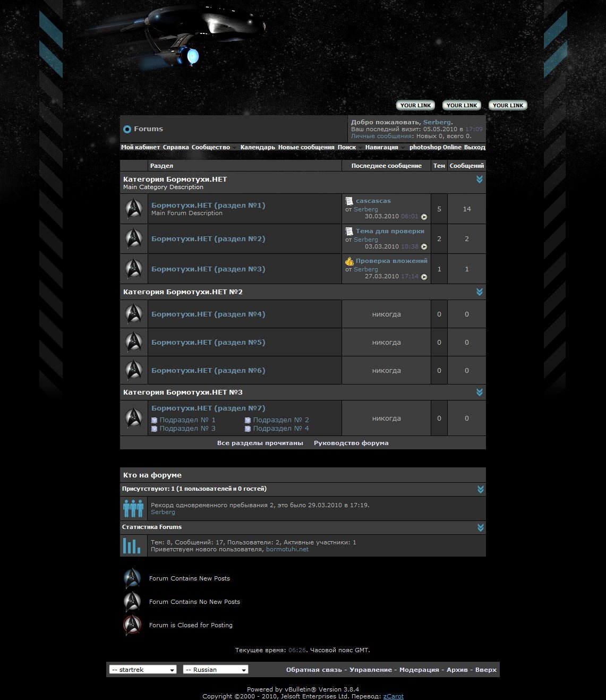Click the Forum is Closed for Posting icon

(x=132, y=625)
